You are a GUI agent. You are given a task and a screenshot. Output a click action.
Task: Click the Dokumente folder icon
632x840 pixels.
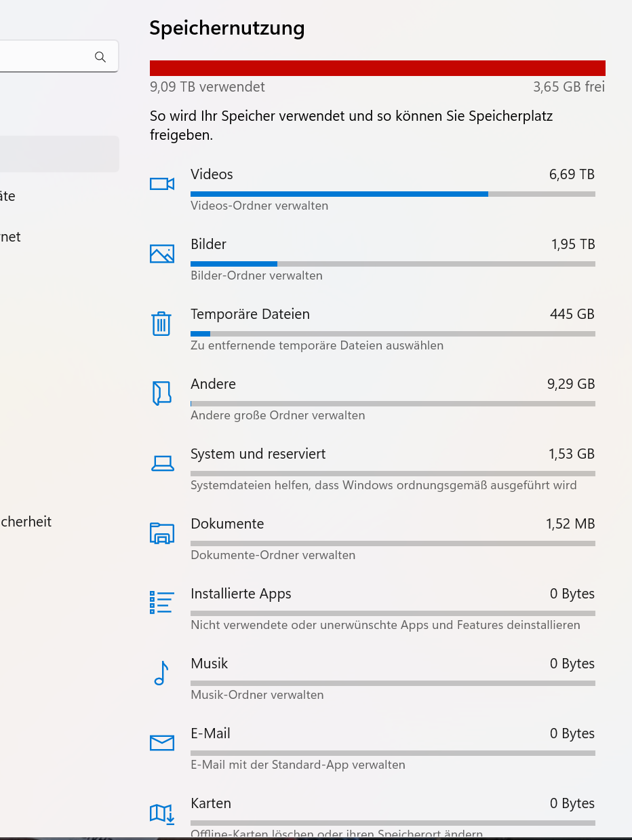pos(161,533)
